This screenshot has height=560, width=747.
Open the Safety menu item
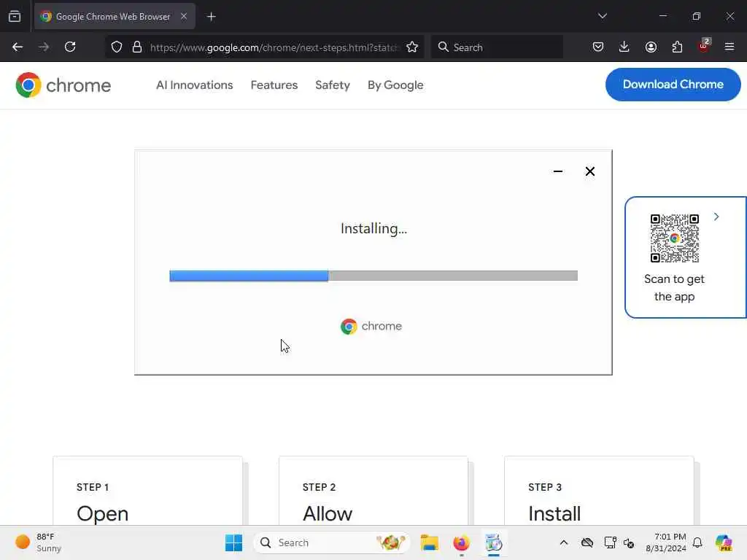(333, 85)
